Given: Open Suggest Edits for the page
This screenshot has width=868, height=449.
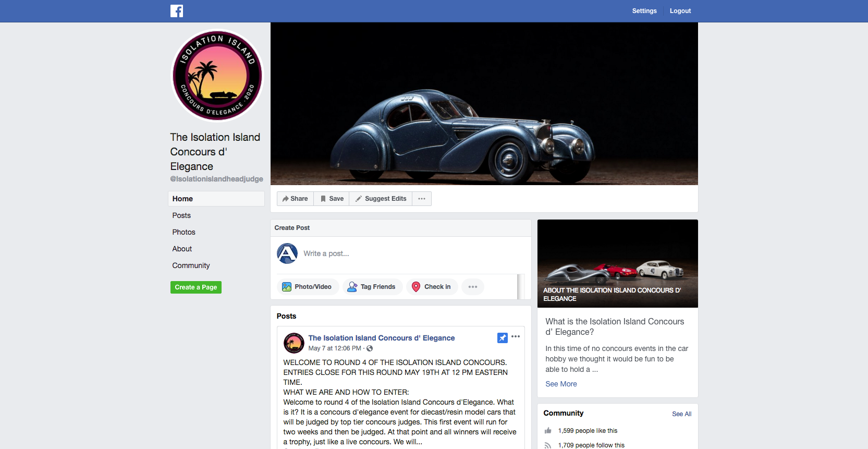Looking at the screenshot, I should click(x=381, y=199).
